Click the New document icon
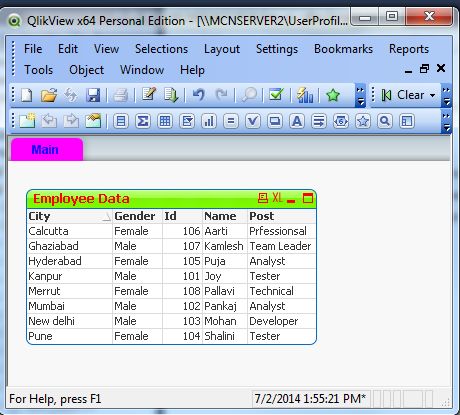 point(27,95)
